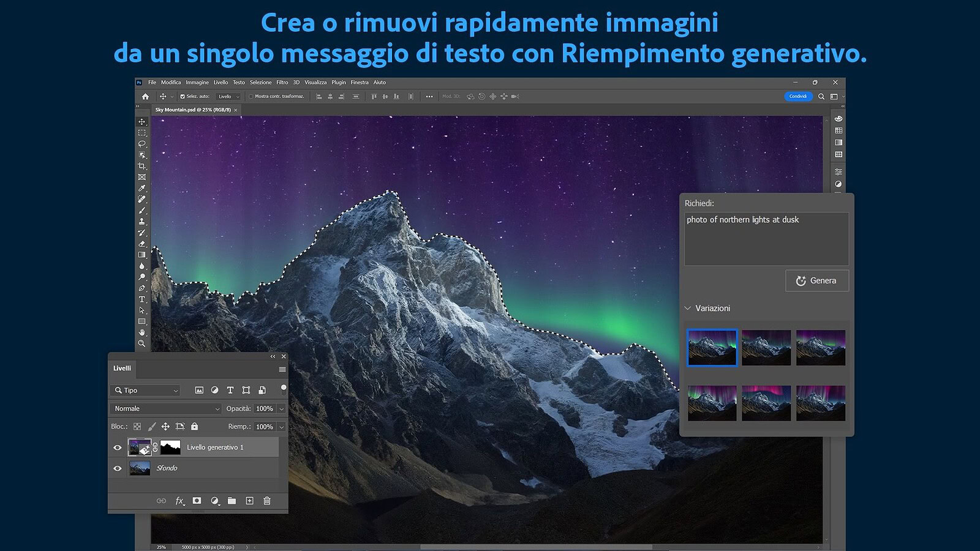Viewport: 980px width, 551px height.
Task: Select the Path Selection tool
Action: [x=142, y=310]
